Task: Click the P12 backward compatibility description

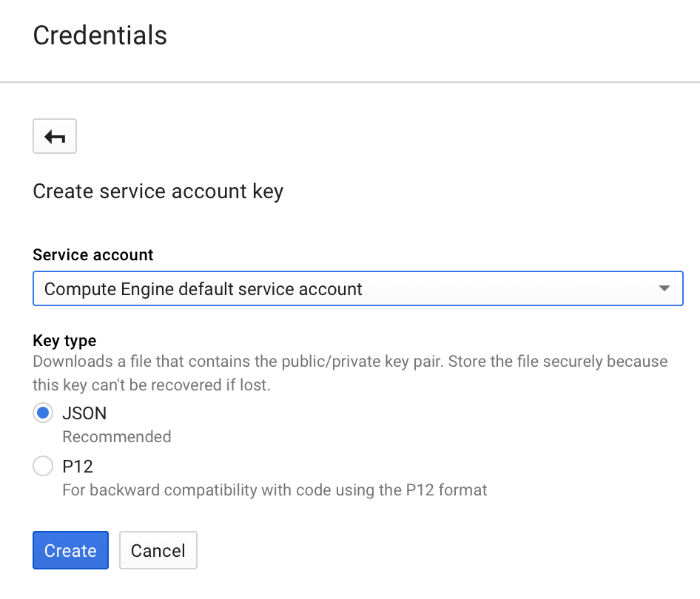Action: point(275,490)
